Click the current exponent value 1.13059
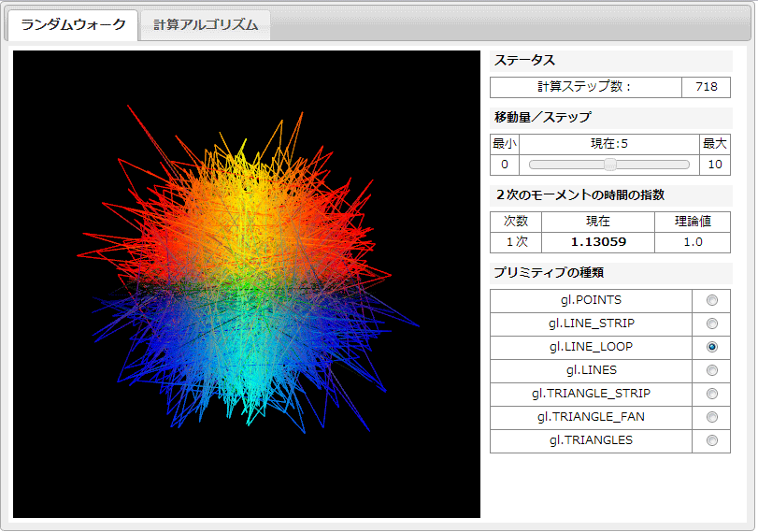The width and height of the screenshot is (758, 532). point(598,242)
